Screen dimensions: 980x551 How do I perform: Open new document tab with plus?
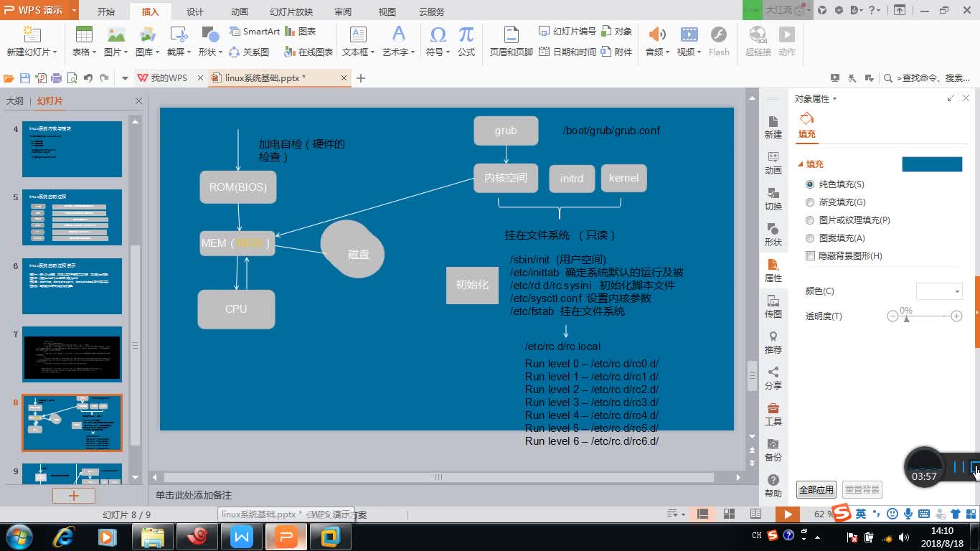tap(361, 78)
